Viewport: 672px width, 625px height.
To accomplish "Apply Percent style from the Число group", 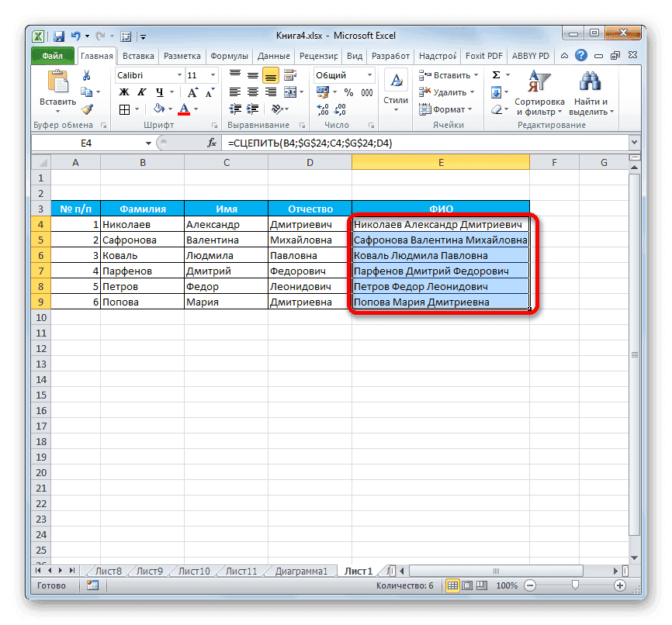I will tap(347, 92).
